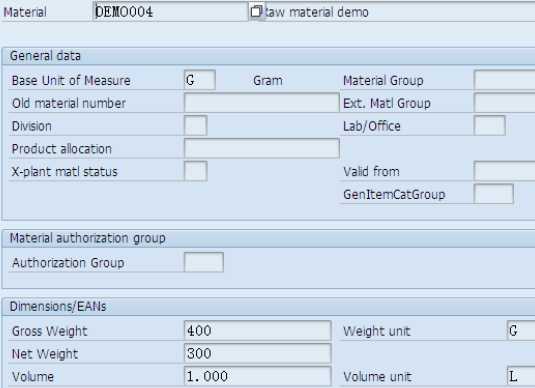The height and width of the screenshot is (388, 535).
Task: Select the raw material demo description
Action: [x=316, y=12]
